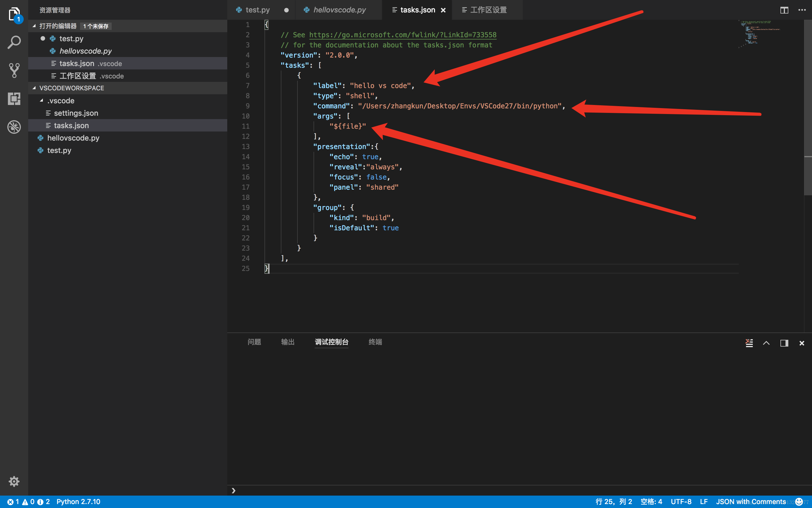Screen dimensions: 812x508
Task: Open the 调试控制台 panel tab
Action: (x=332, y=342)
